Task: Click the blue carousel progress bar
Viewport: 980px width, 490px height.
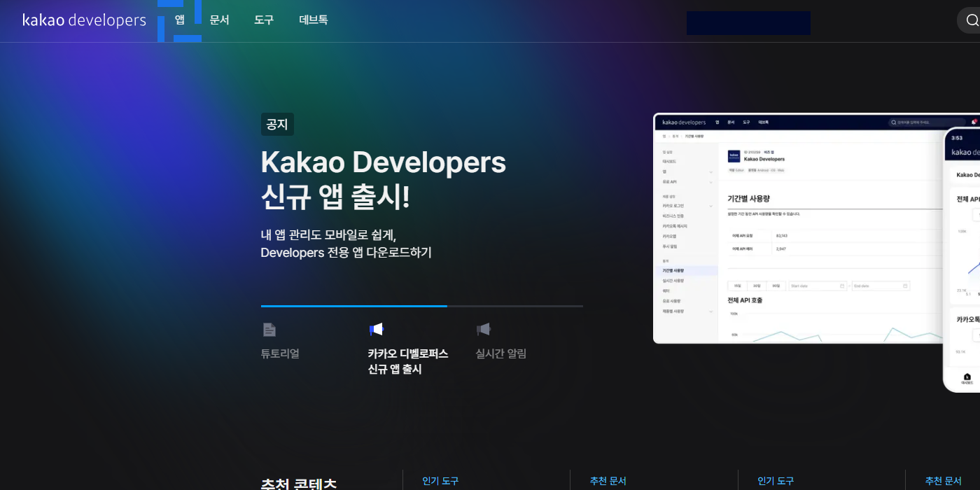Action: (x=353, y=306)
